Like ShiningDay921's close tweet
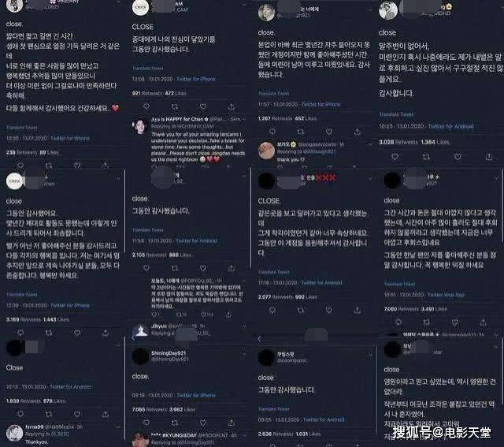 click(203, 423)
